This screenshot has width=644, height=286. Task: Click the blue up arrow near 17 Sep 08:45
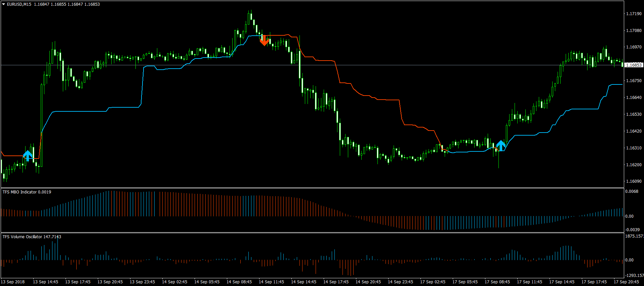pos(501,145)
